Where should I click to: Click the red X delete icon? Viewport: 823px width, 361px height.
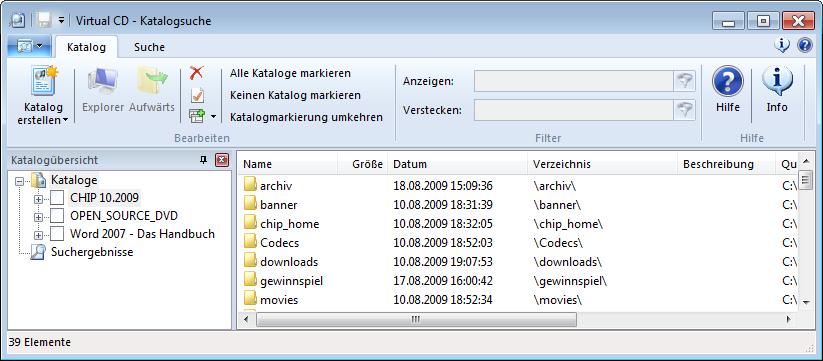click(x=197, y=73)
